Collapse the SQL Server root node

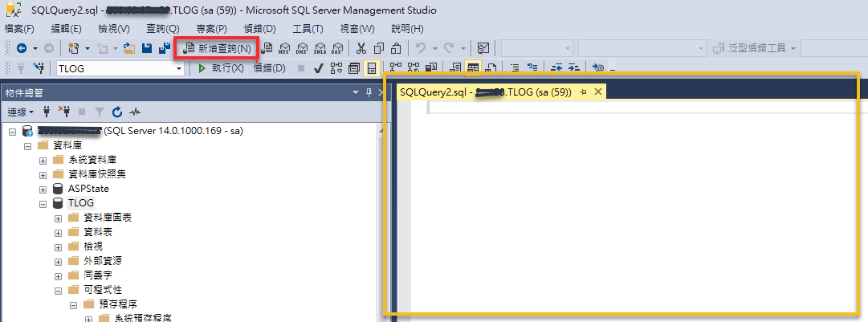[x=13, y=132]
